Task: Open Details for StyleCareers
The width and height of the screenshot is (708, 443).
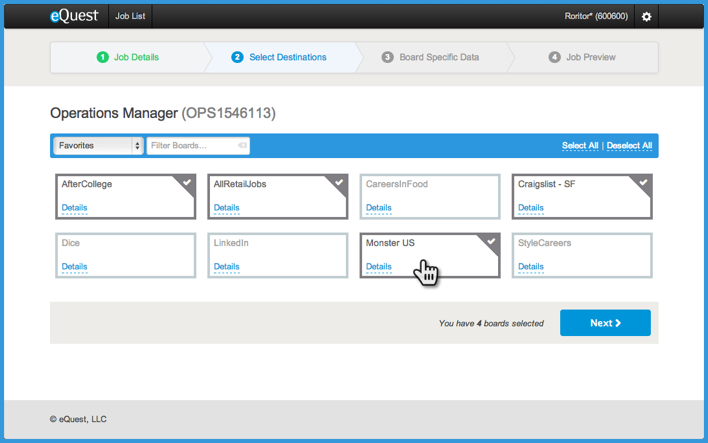Action: 531,266
